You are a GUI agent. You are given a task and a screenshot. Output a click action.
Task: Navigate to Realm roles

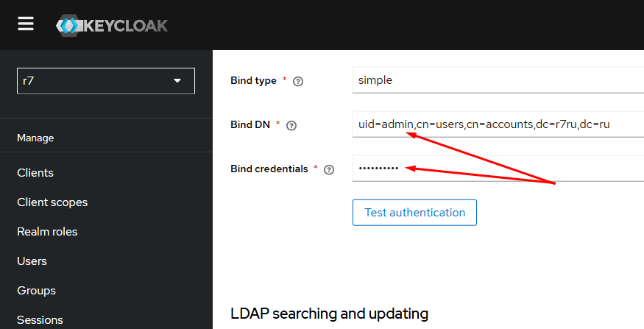[x=47, y=232]
